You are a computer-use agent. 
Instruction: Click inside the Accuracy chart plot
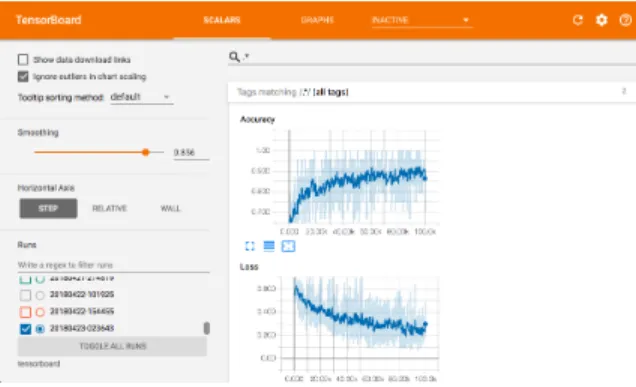tap(357, 177)
